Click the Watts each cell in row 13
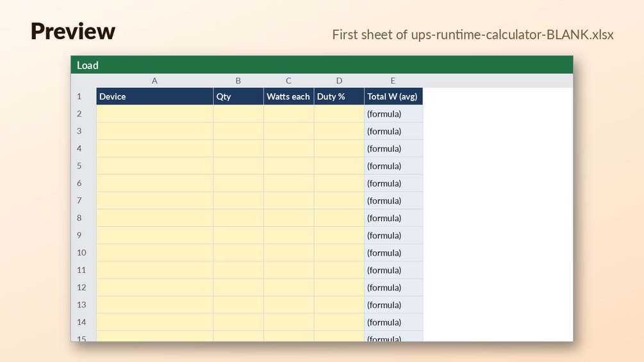The image size is (644, 362). pos(289,305)
